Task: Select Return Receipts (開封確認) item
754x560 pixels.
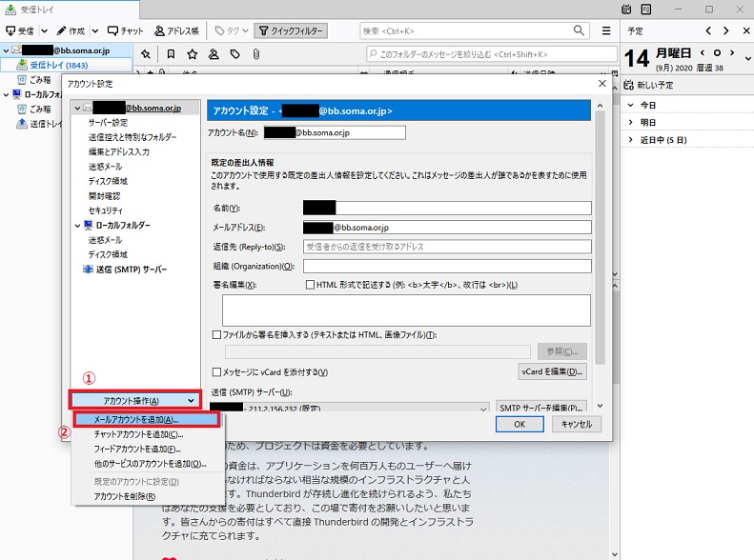Action: pyautogui.click(x=104, y=196)
